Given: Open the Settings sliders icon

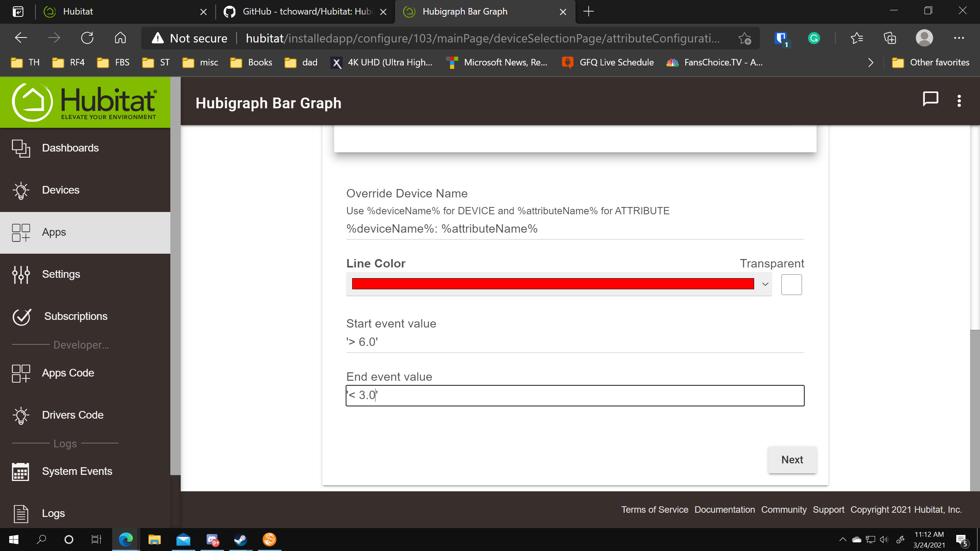Looking at the screenshot, I should [21, 274].
